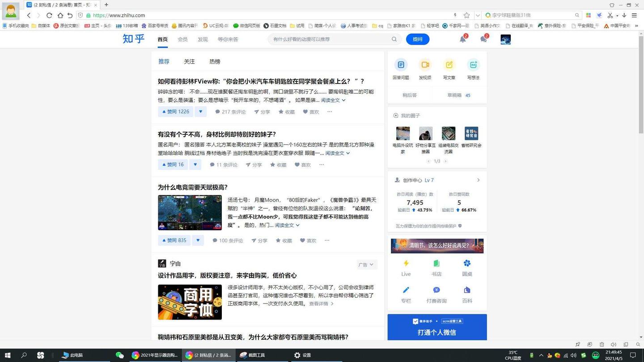Go to previous page of 我的圈子

(x=428, y=161)
